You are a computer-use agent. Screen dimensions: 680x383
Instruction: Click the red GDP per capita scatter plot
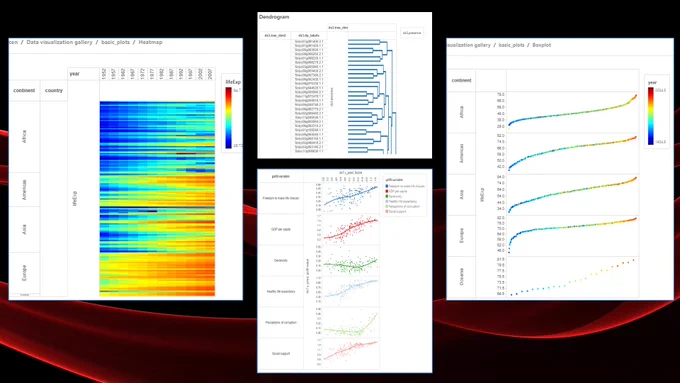click(x=350, y=229)
